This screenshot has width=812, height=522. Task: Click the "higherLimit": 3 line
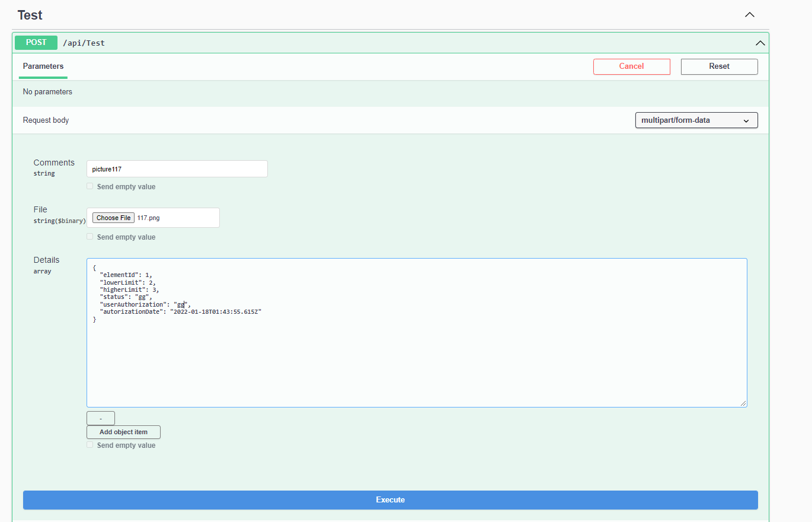pos(129,289)
